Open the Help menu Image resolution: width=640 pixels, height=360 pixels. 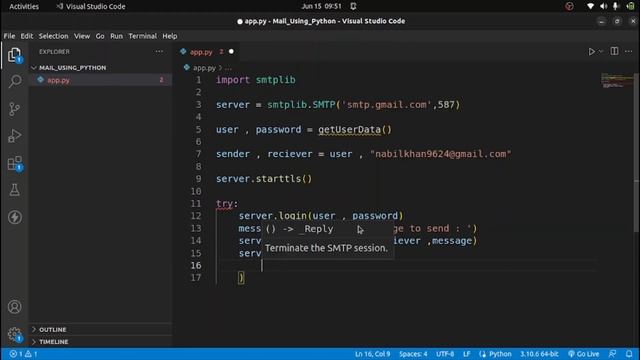[170, 36]
